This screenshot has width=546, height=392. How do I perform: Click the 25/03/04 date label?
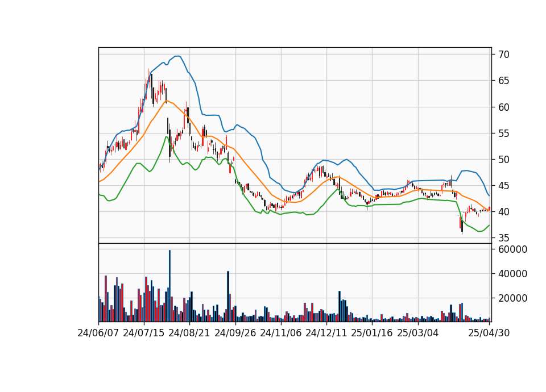pos(418,333)
